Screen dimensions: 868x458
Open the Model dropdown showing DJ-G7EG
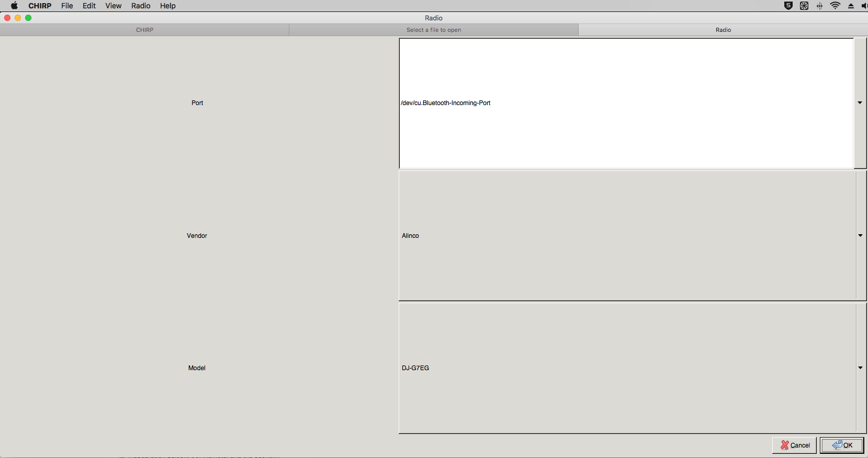[x=633, y=368]
